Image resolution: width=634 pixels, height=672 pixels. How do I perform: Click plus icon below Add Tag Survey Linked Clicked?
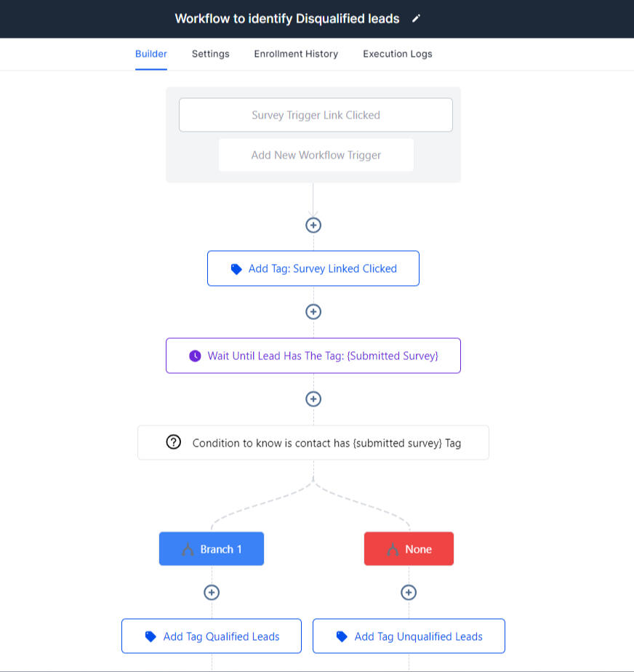pyautogui.click(x=313, y=311)
